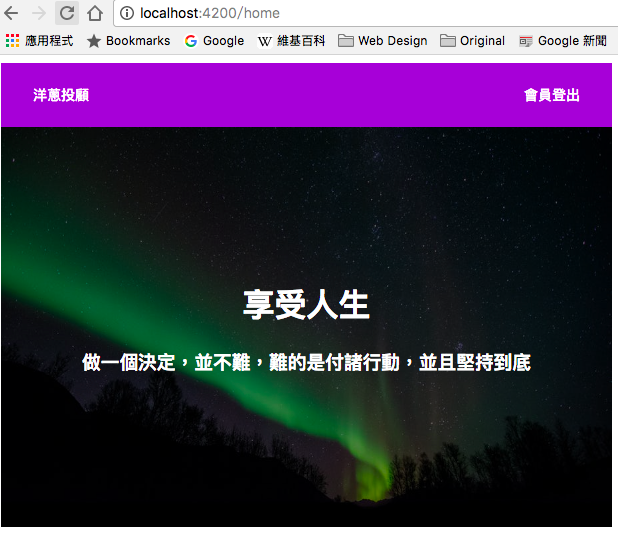The height and width of the screenshot is (549, 618).
Task: Open the 應用程式 apps grid icon
Action: tap(12, 41)
